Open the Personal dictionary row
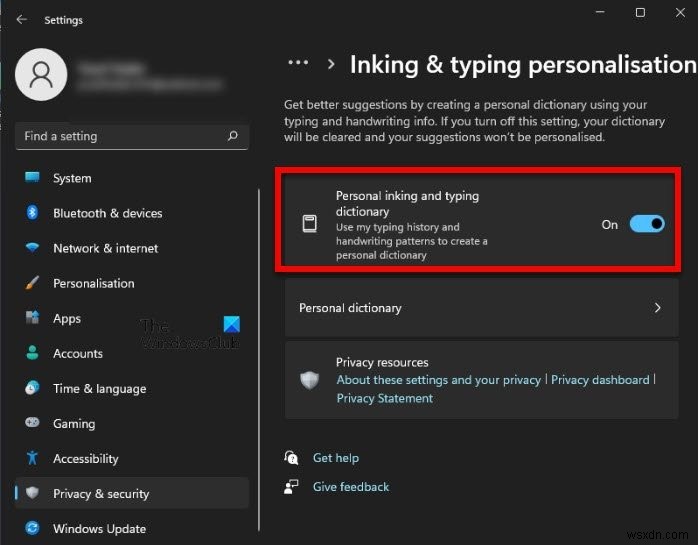This screenshot has height=545, width=700. [x=481, y=308]
